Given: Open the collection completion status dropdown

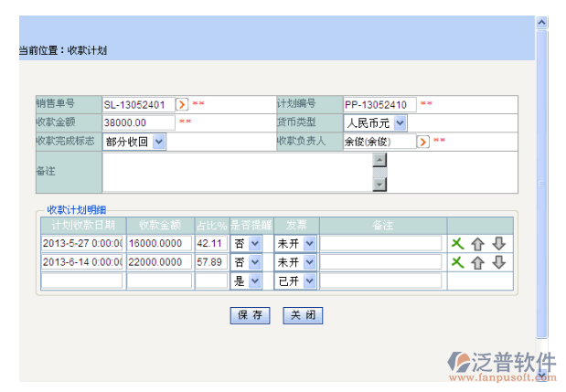Looking at the screenshot, I should tap(159, 142).
